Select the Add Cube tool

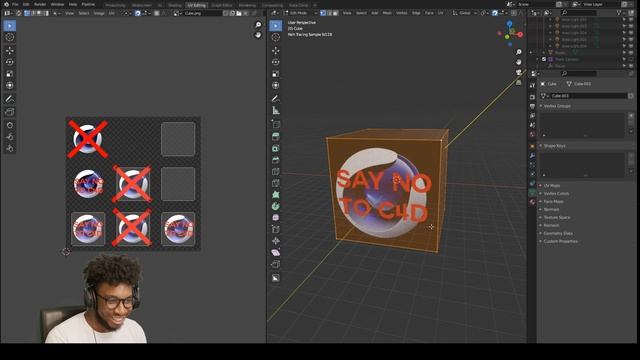click(276, 124)
